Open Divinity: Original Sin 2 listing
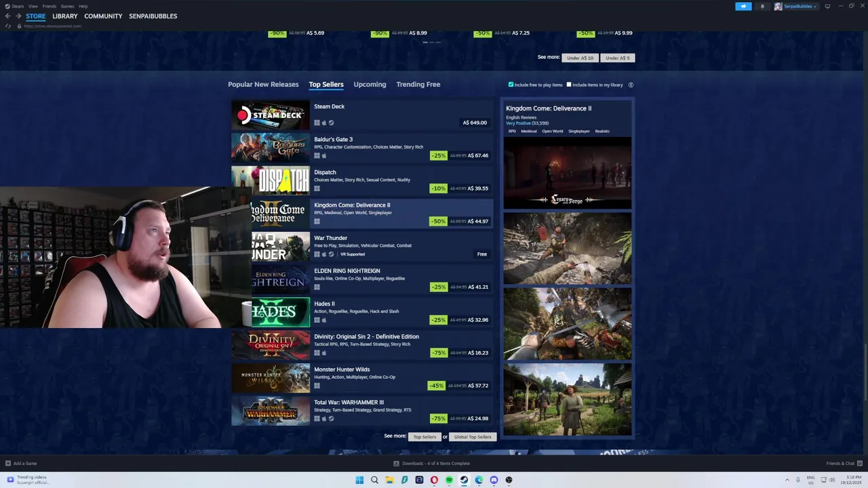 pyautogui.click(x=363, y=344)
